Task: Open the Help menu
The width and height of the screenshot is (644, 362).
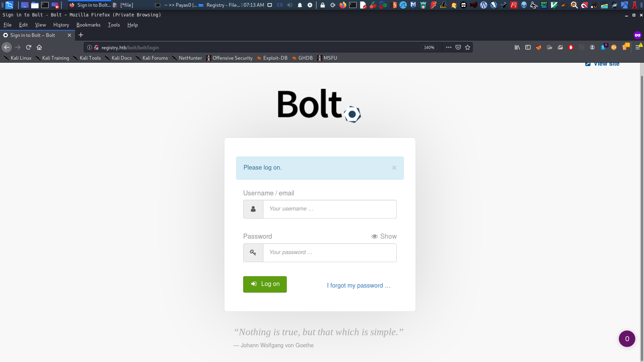Action: (132, 25)
